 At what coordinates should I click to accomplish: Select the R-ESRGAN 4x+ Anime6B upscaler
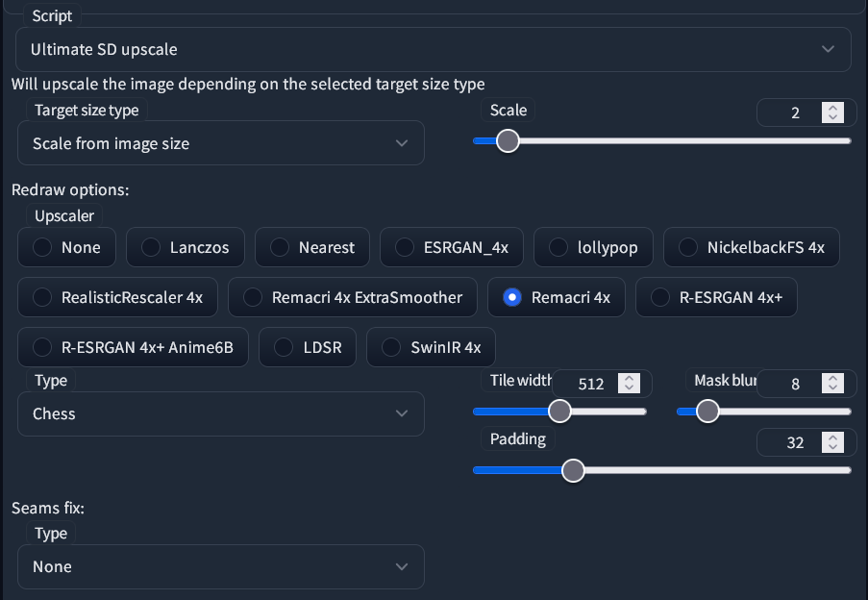(133, 347)
